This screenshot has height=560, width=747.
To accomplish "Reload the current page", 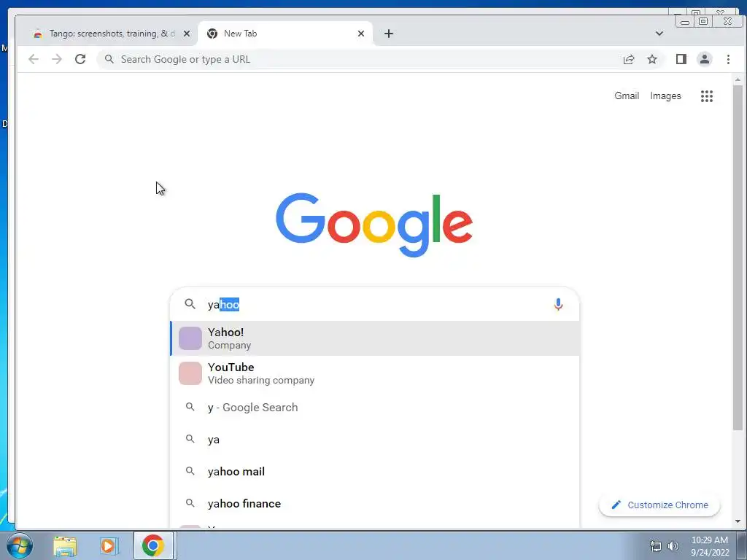I will 80,59.
